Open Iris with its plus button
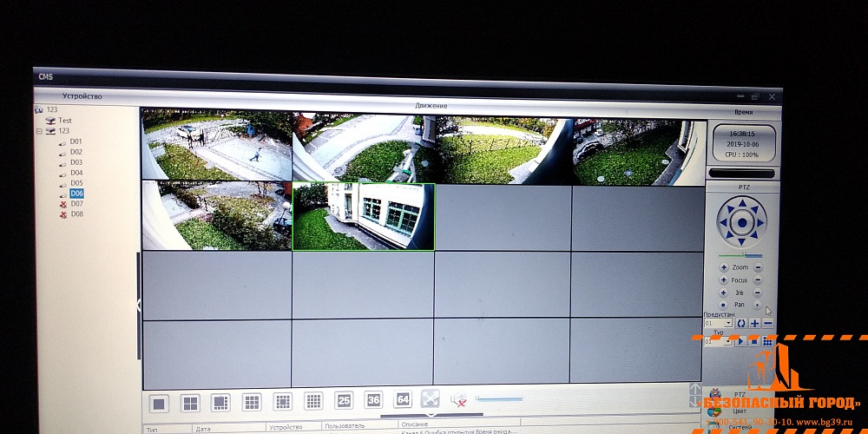 tap(723, 293)
